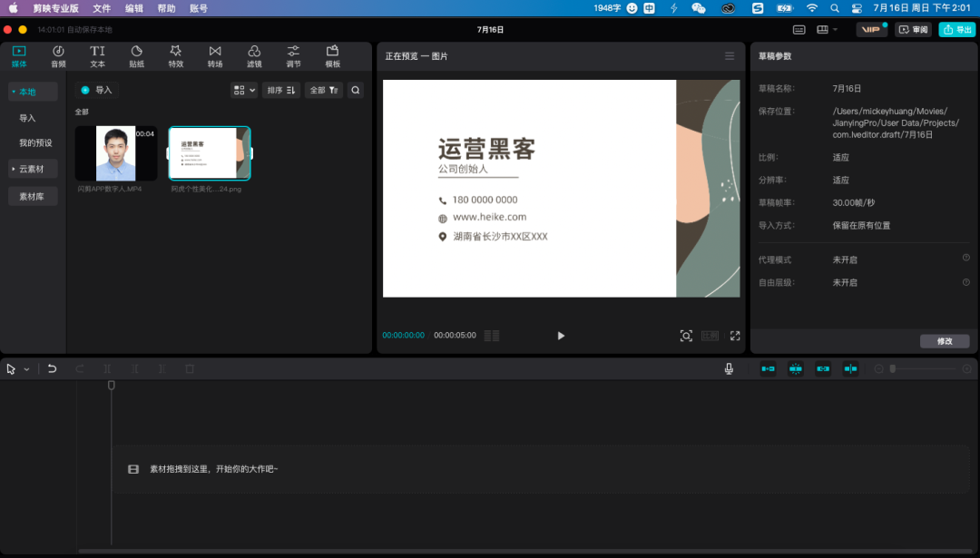Toggle the preview axis timeline option
Image resolution: width=980 pixels, height=558 pixels.
[849, 368]
